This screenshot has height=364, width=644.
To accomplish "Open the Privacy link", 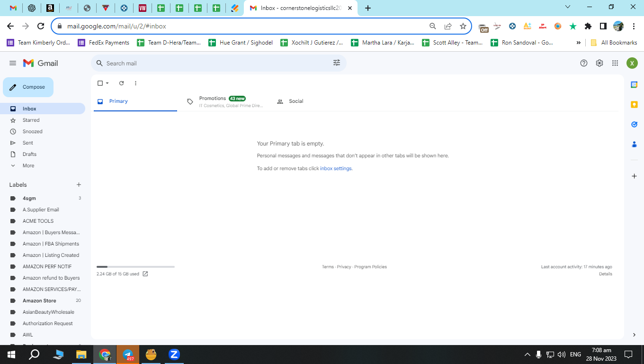I will [344, 267].
